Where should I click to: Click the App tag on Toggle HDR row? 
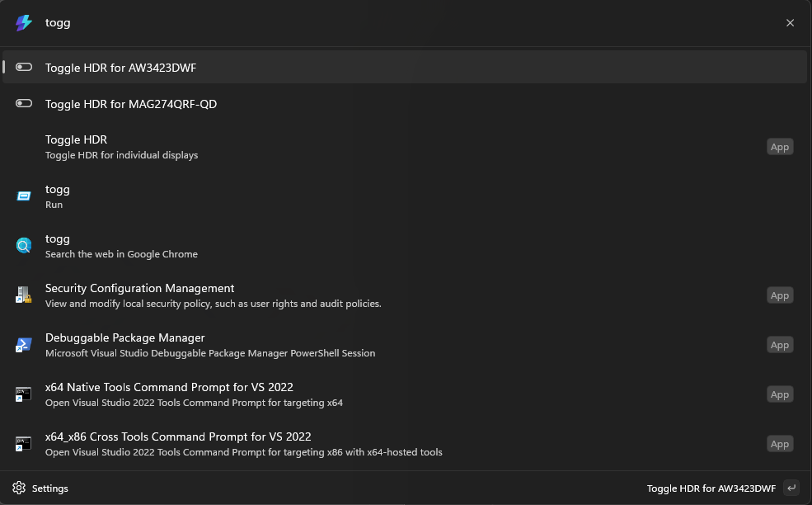click(779, 147)
